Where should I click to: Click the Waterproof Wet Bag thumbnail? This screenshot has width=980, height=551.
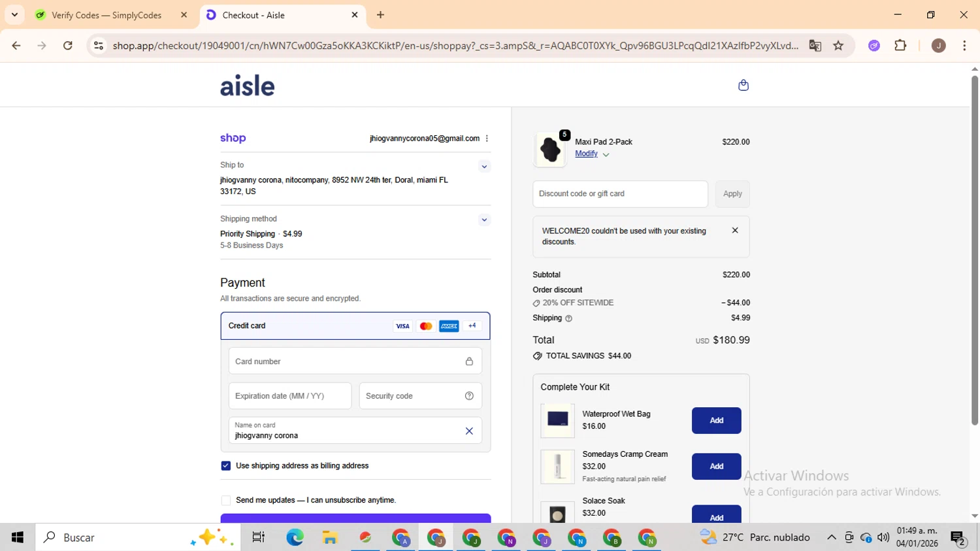click(x=557, y=420)
